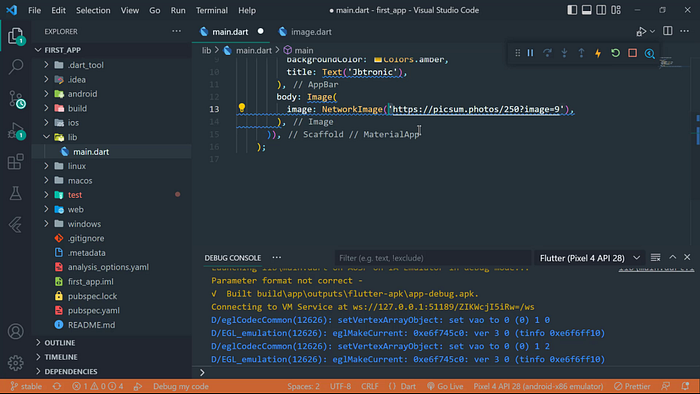Open Explorer Views and More Actions

coord(176,31)
